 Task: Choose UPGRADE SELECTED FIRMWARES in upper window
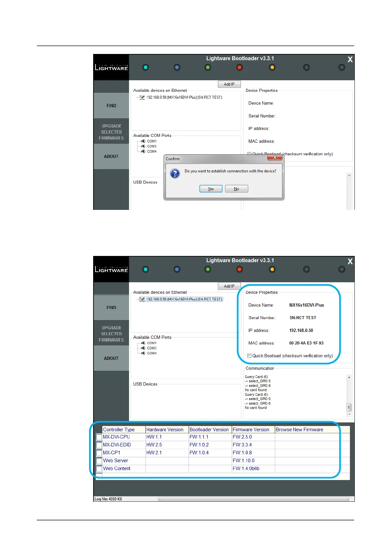111,132
